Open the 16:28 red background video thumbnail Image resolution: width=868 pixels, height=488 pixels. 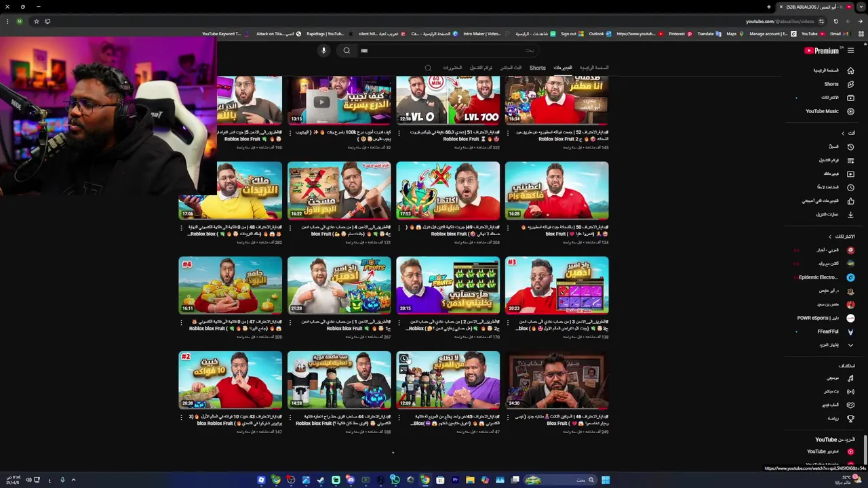tap(557, 190)
